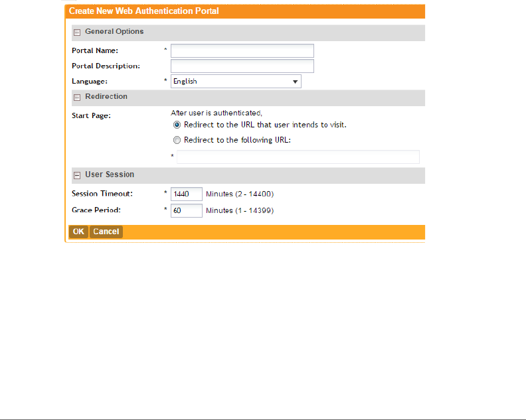
Task: Click the 'Minutes (1 - 14399)' text
Action: (x=240, y=210)
